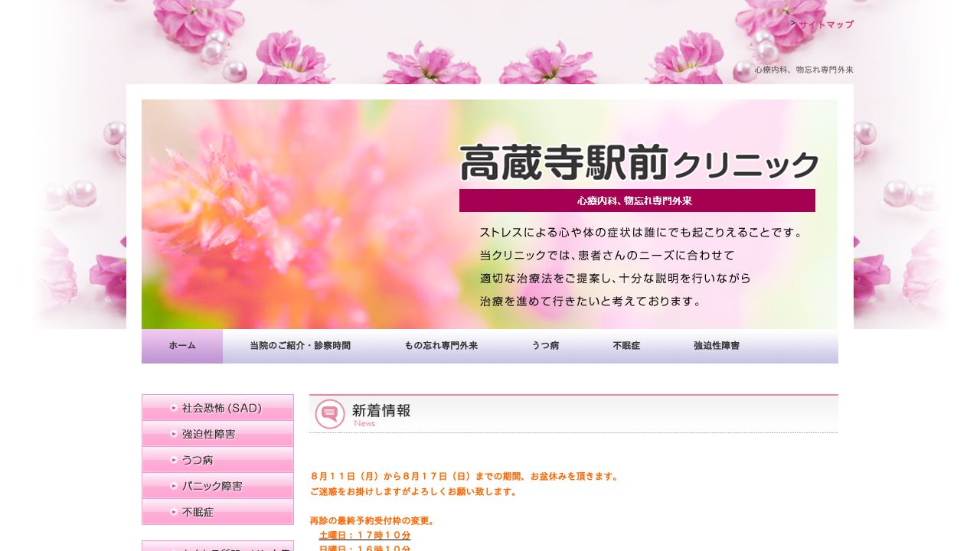Click the speech bubble News icon

click(x=330, y=414)
